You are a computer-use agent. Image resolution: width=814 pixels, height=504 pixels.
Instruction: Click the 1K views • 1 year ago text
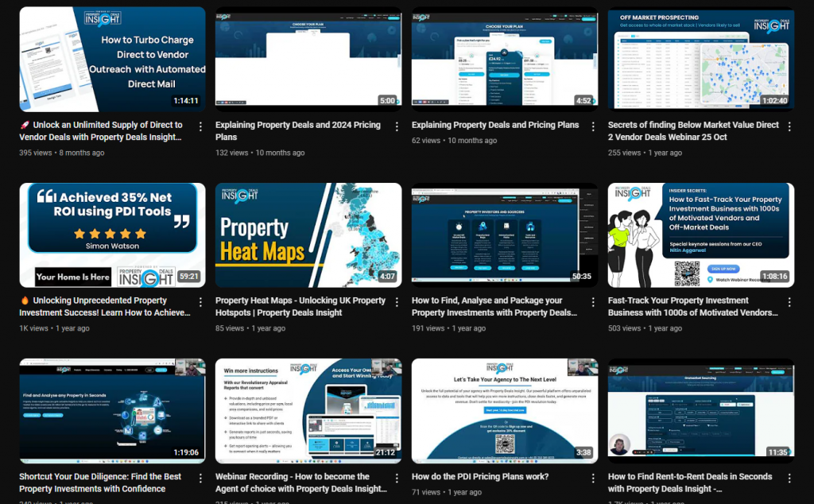[x=55, y=328]
